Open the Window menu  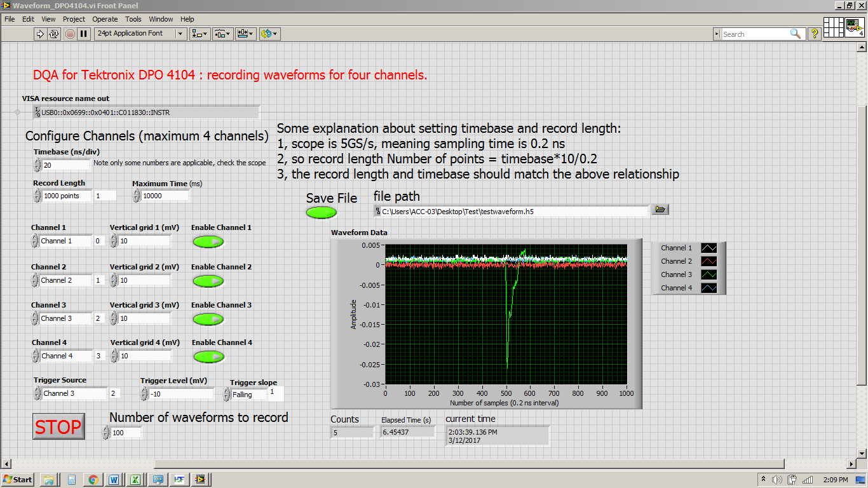click(161, 19)
